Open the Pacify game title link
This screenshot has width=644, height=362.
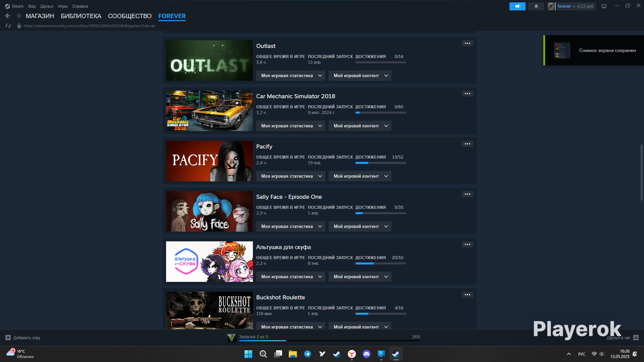[x=264, y=147]
